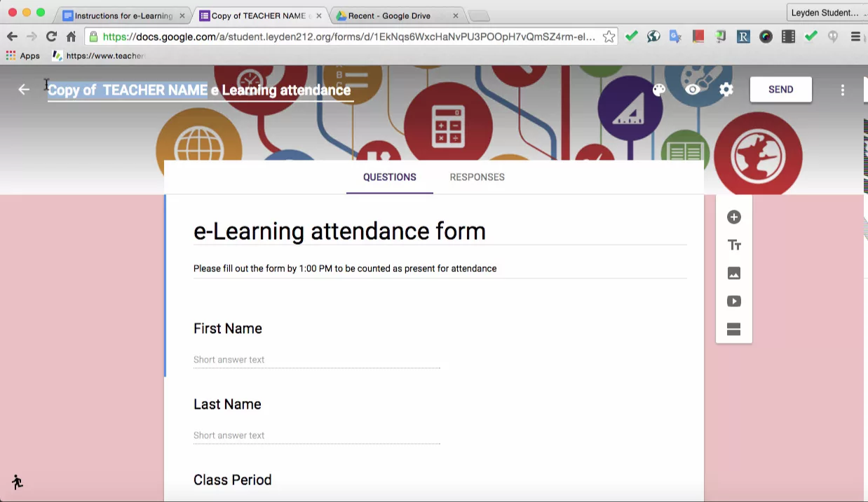868x502 pixels.
Task: Edit the form description about 1:00 PM
Action: 440,269
